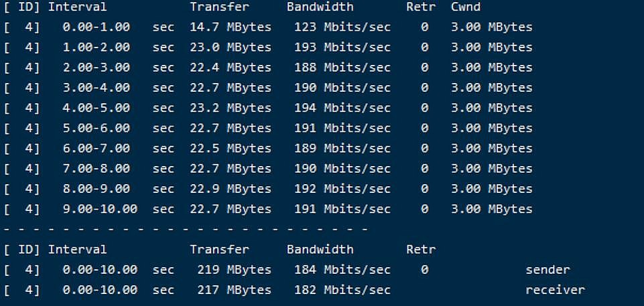Select the 14.7 MBytes transfer value
The height and width of the screenshot is (306, 644).
[231, 27]
